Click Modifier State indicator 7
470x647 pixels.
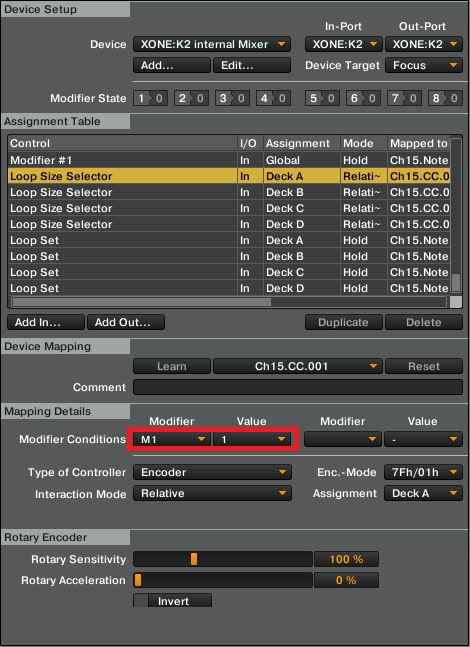(x=404, y=98)
